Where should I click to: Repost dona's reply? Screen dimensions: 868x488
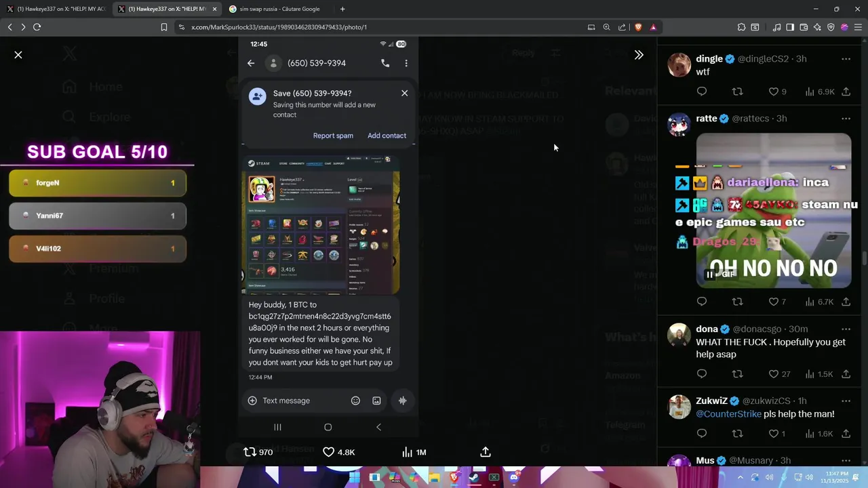(737, 374)
